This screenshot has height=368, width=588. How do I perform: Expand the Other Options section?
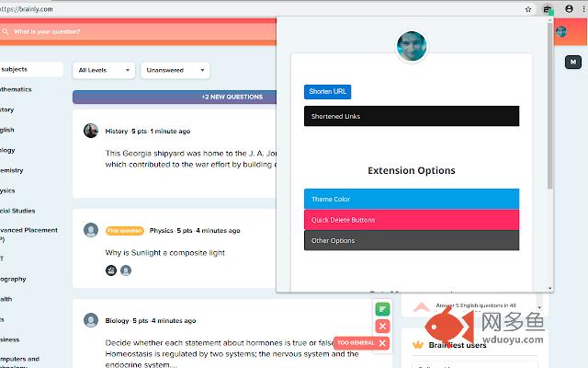point(412,240)
